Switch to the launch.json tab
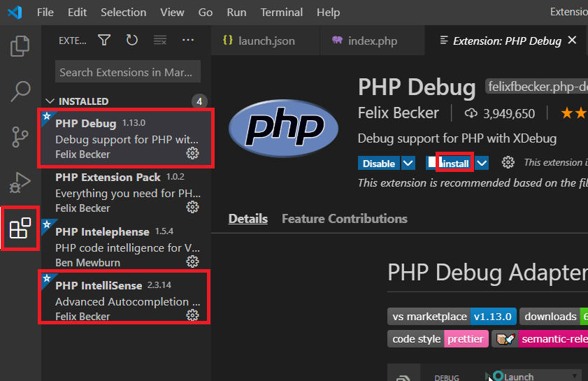This screenshot has height=381, width=588. [266, 41]
